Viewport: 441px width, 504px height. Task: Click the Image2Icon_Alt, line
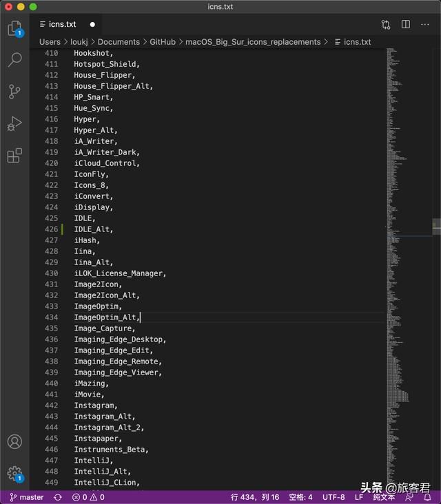pyautogui.click(x=107, y=295)
